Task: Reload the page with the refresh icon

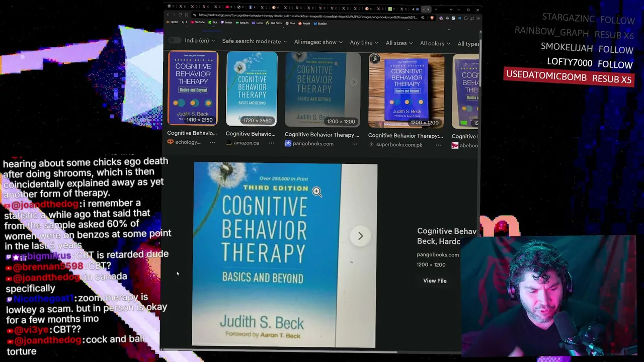Action: (x=180, y=16)
